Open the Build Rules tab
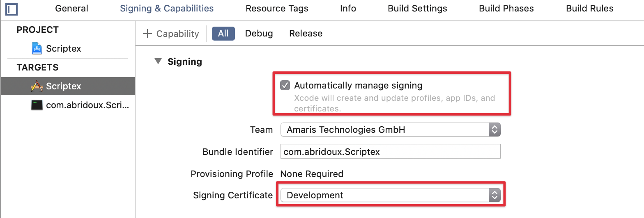The width and height of the screenshot is (644, 218). pos(589,9)
